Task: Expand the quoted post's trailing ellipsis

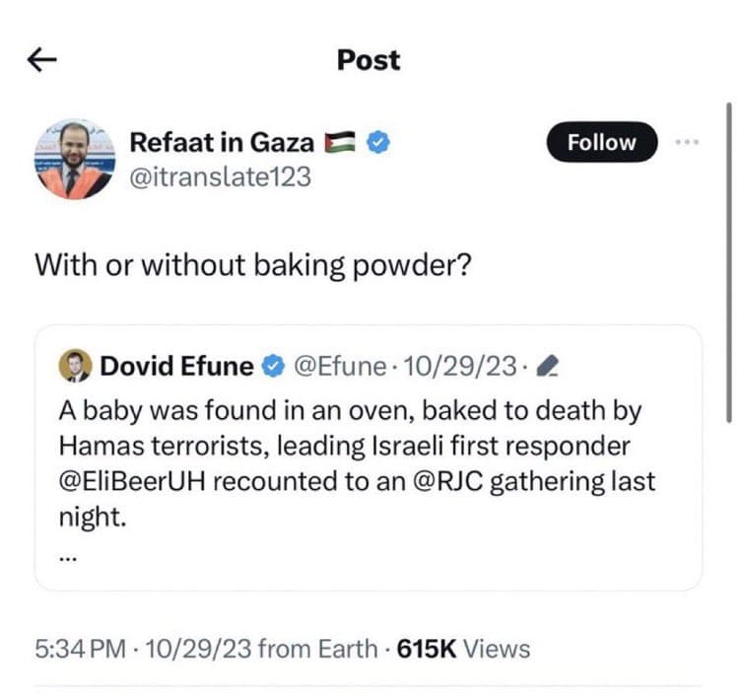Action: [x=68, y=555]
